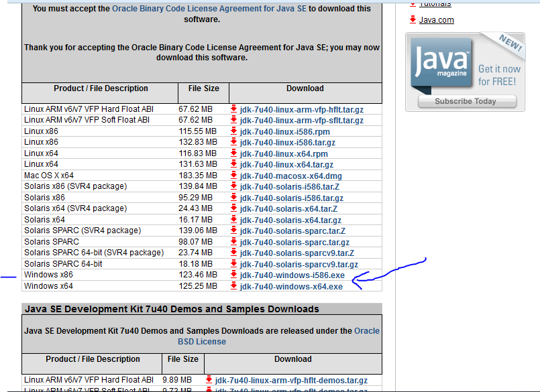Download jdk-7u40-solaris-i586.tar.Z
540x392 pixels.
pyautogui.click(x=290, y=187)
